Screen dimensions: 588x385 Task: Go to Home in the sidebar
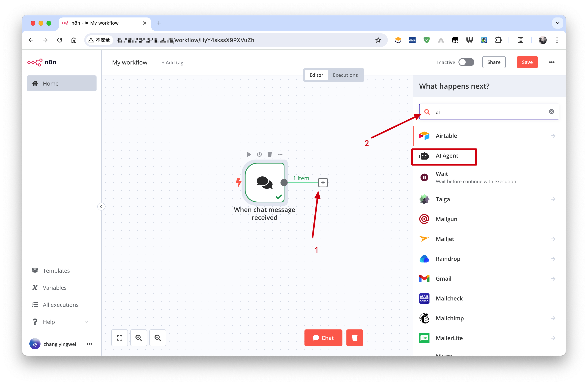(62, 83)
